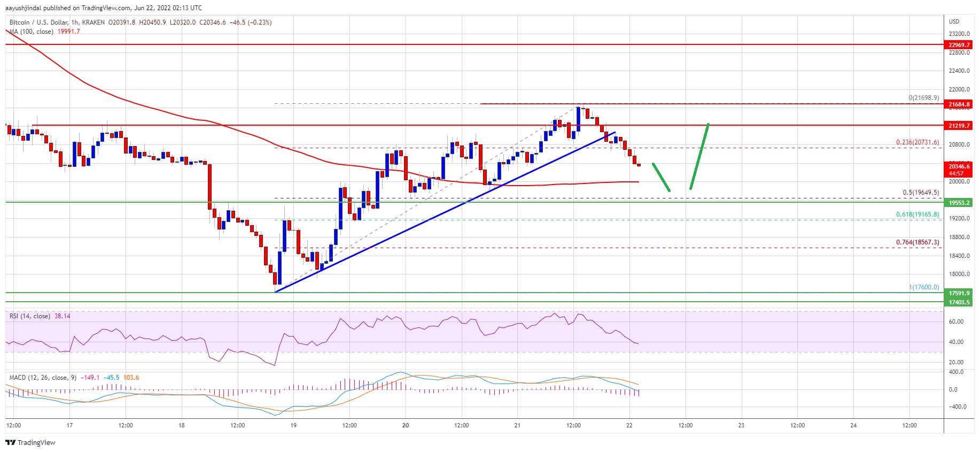Click the publisher line at top left
980x452 pixels.
[104, 8]
